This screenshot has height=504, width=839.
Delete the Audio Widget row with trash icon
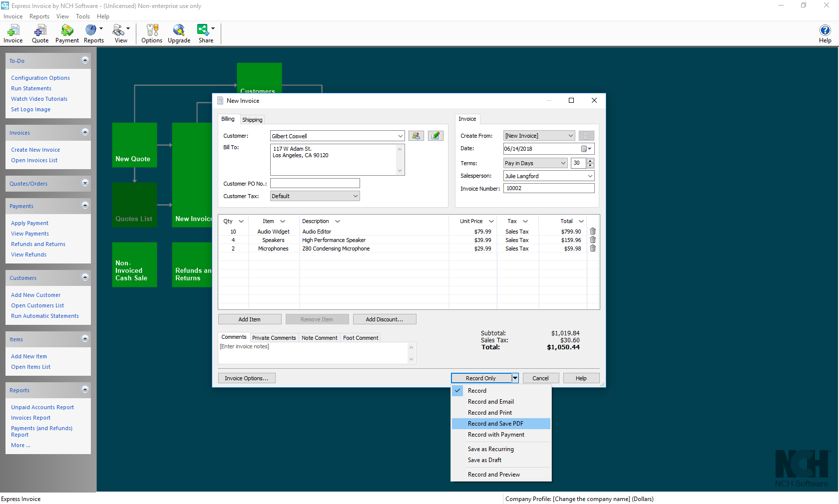click(593, 232)
